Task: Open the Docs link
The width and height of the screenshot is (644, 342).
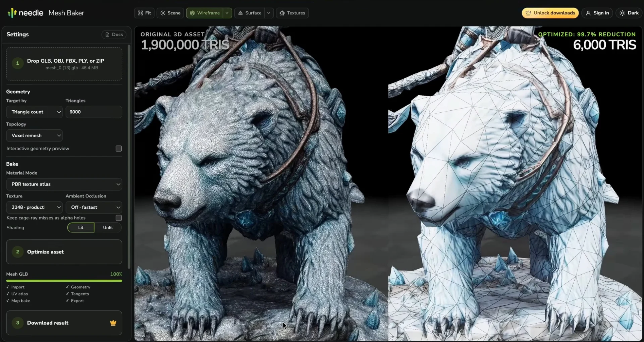Action: click(x=114, y=35)
